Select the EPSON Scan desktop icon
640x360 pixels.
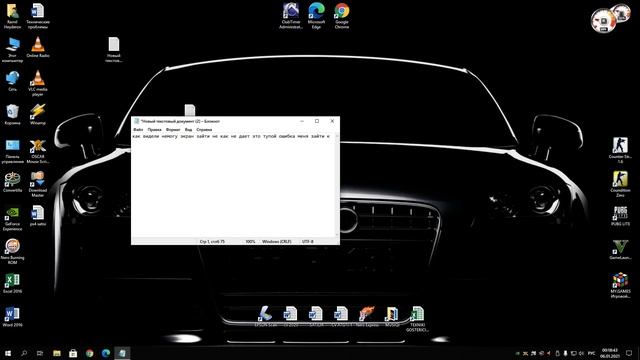[x=265, y=316]
